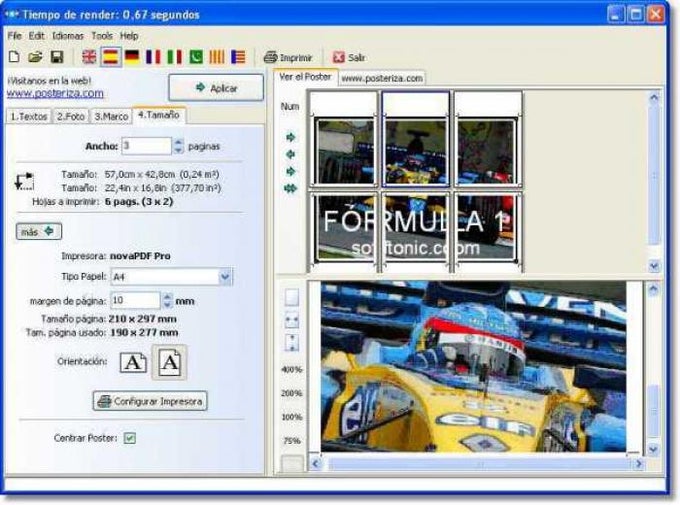680x505 pixels.
Task: Visit the www.posteriza.com link
Action: (55, 93)
